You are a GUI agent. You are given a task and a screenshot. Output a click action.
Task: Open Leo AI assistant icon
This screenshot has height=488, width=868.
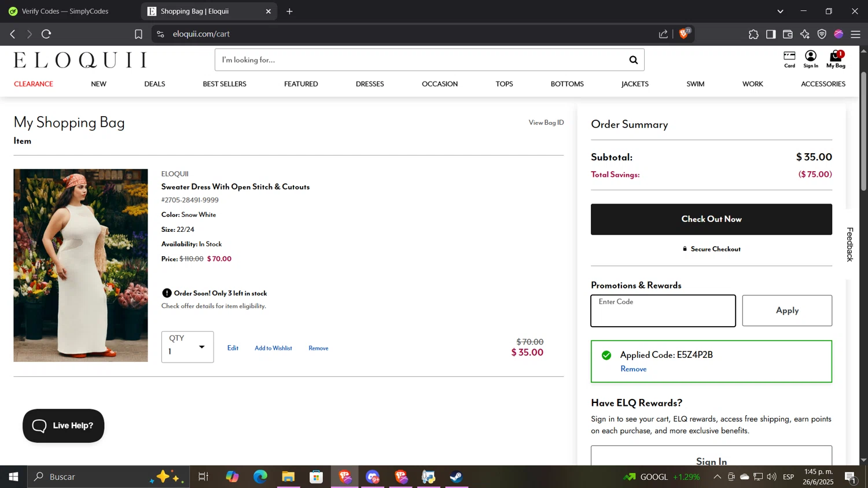pyautogui.click(x=805, y=34)
